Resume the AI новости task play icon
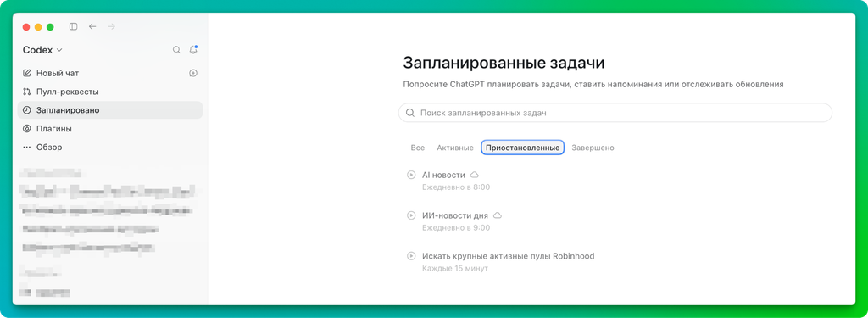This screenshot has width=868, height=318. click(x=411, y=175)
